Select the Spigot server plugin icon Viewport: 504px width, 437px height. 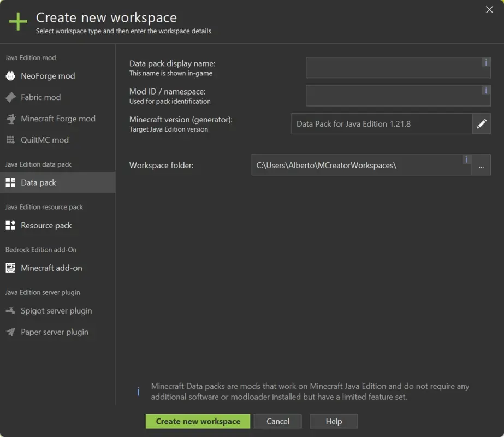pos(10,311)
